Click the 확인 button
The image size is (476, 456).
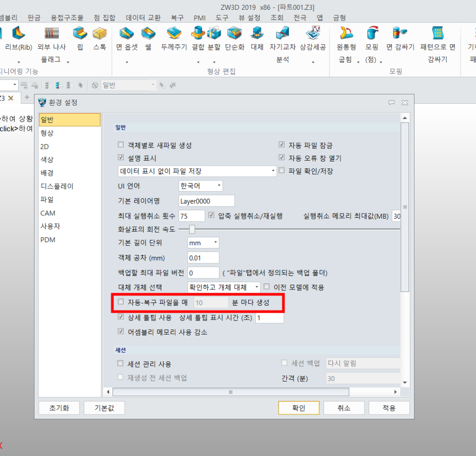298,408
